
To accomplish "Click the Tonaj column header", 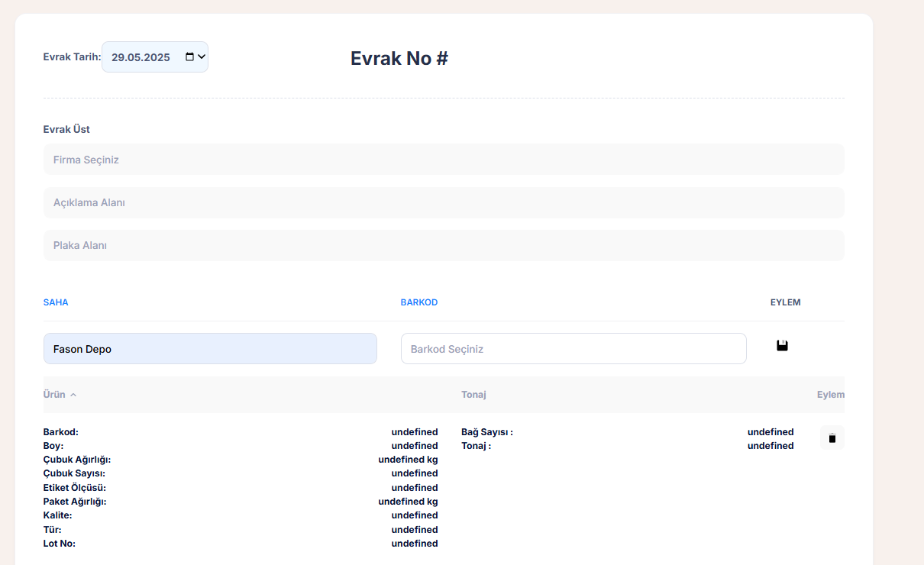I will [x=473, y=395].
